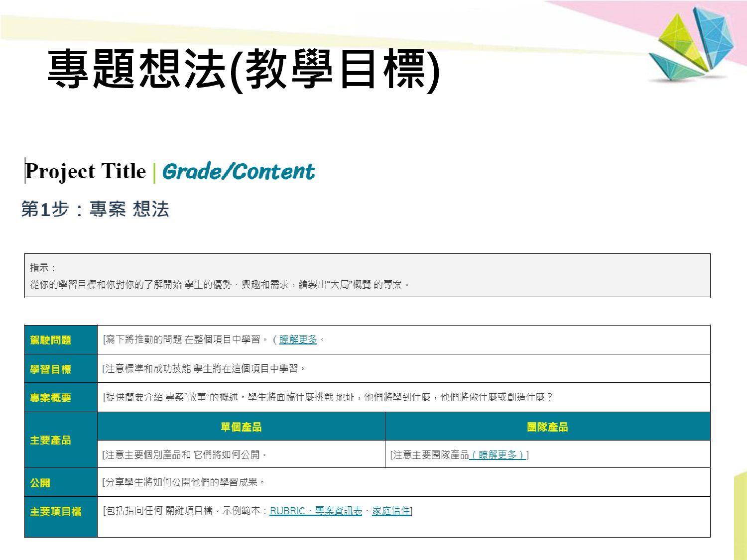747x560 pixels.
Task: Open the 家庭信件 link
Action: (x=391, y=511)
